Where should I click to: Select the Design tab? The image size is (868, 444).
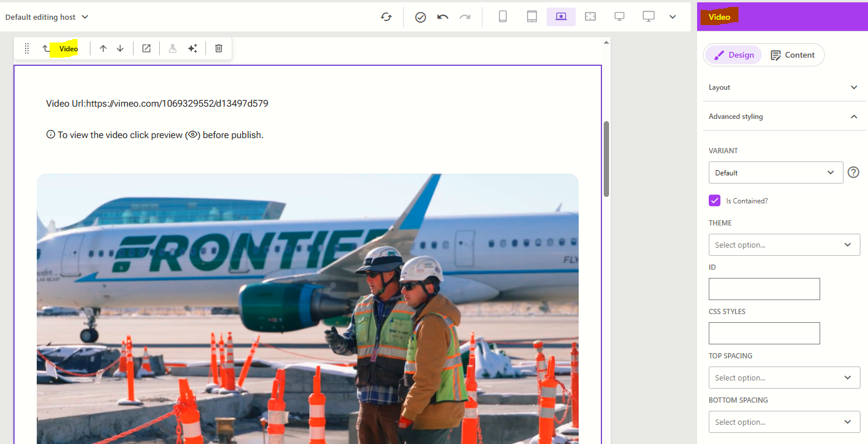(x=733, y=55)
